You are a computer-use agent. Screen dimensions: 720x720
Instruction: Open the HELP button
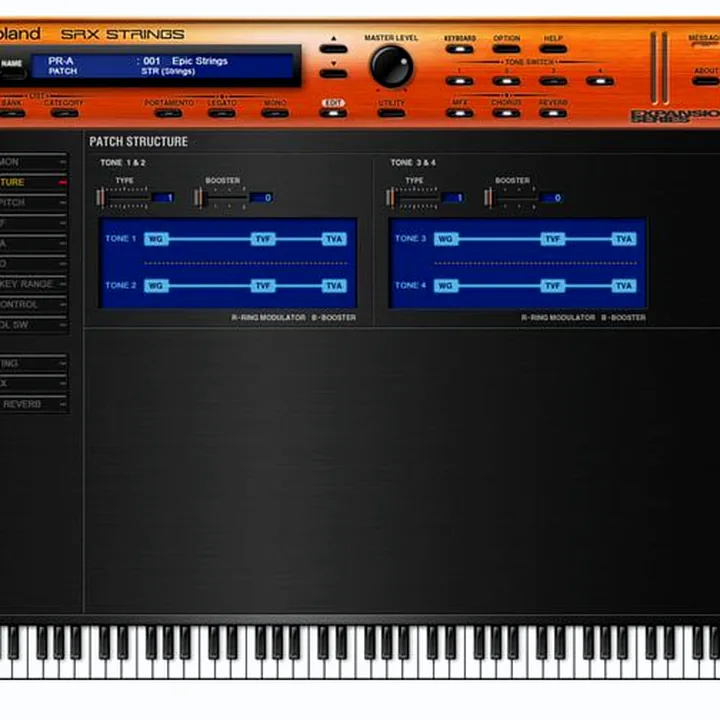point(553,49)
